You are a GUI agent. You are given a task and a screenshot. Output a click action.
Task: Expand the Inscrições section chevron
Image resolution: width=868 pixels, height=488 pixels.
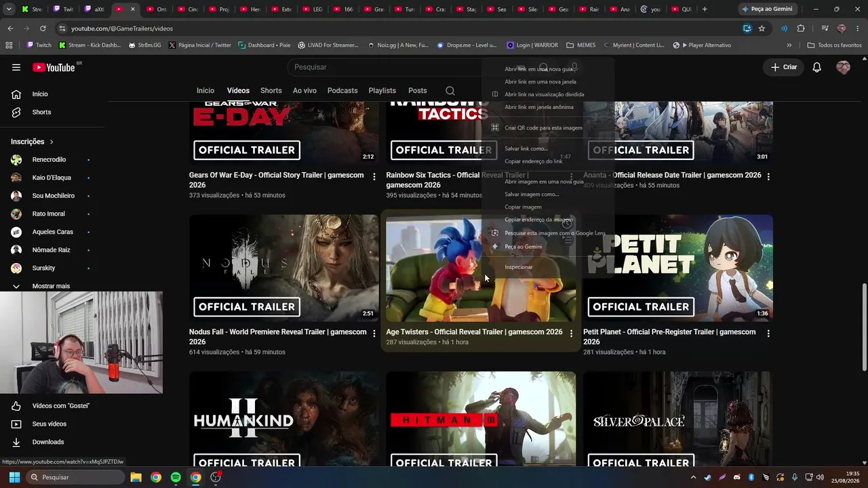pos(51,142)
